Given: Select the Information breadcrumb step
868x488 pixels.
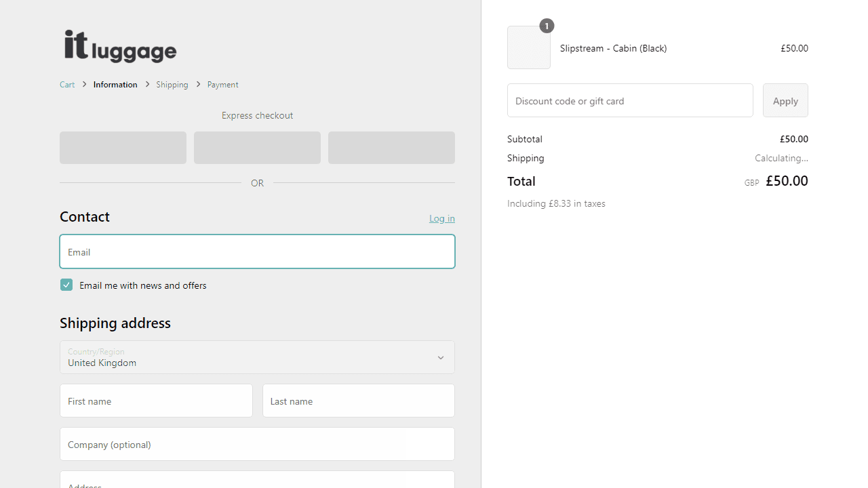Looking at the screenshot, I should [115, 85].
